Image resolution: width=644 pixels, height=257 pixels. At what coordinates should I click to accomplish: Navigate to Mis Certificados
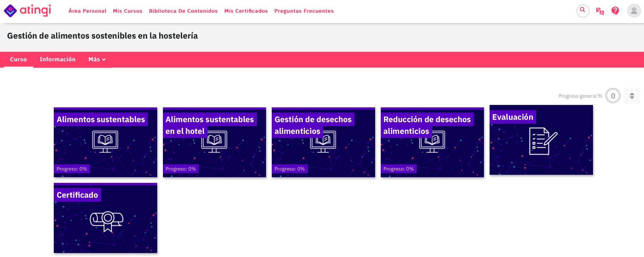point(246,11)
